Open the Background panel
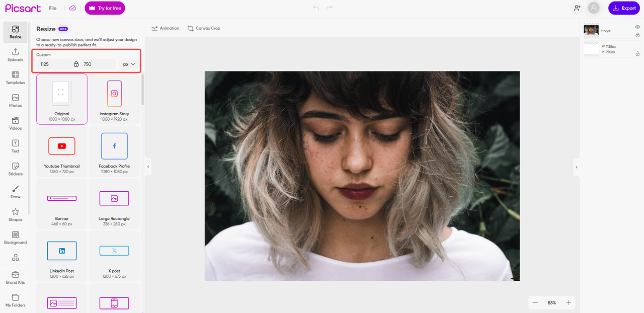Viewport: 644px width, 313px height. pos(15,238)
